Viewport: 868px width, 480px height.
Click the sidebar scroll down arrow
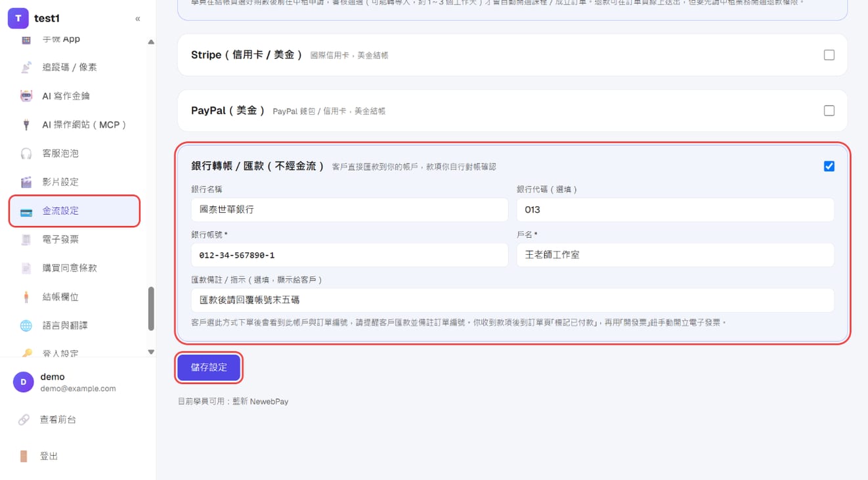151,352
